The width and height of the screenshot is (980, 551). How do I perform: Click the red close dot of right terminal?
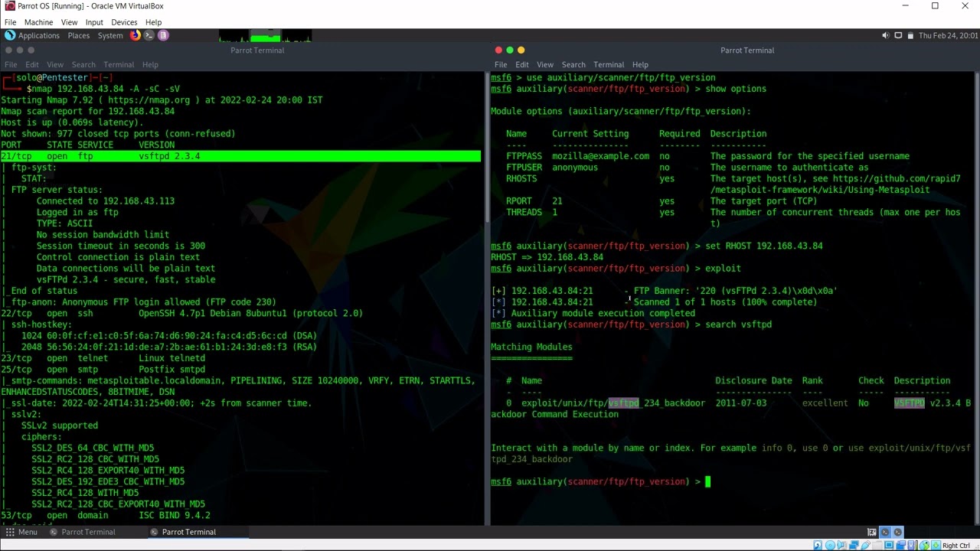498,50
